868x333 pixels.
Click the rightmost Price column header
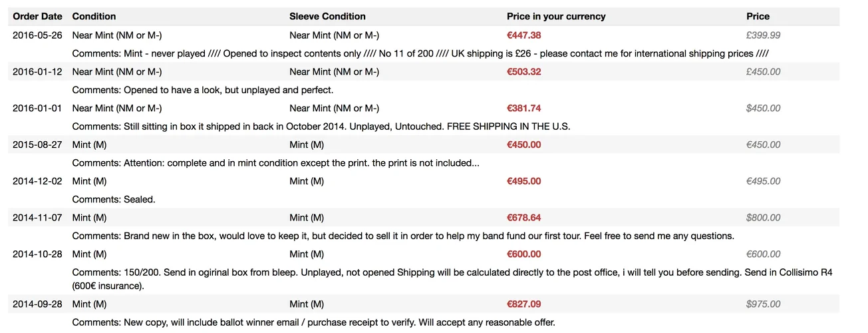click(x=758, y=16)
